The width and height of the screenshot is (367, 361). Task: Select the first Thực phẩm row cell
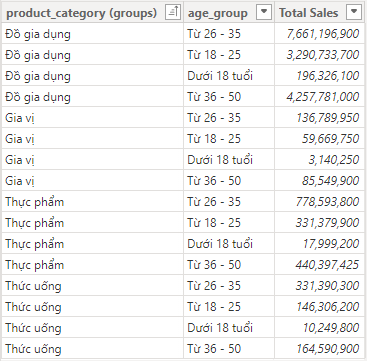tap(92, 202)
